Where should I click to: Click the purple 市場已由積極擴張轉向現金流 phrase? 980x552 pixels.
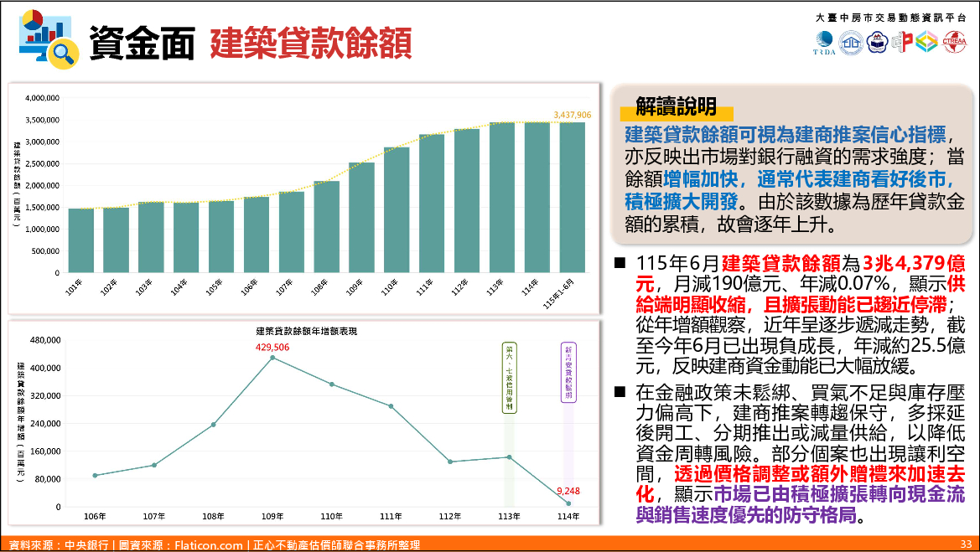click(839, 494)
